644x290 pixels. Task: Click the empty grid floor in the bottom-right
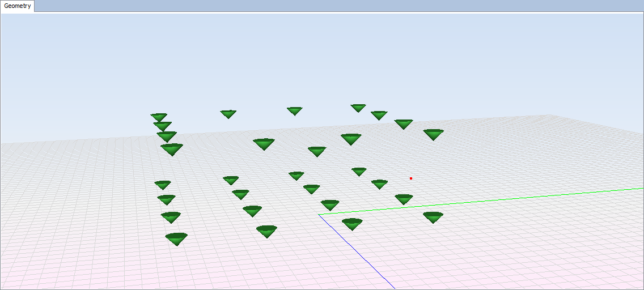tap(539, 255)
